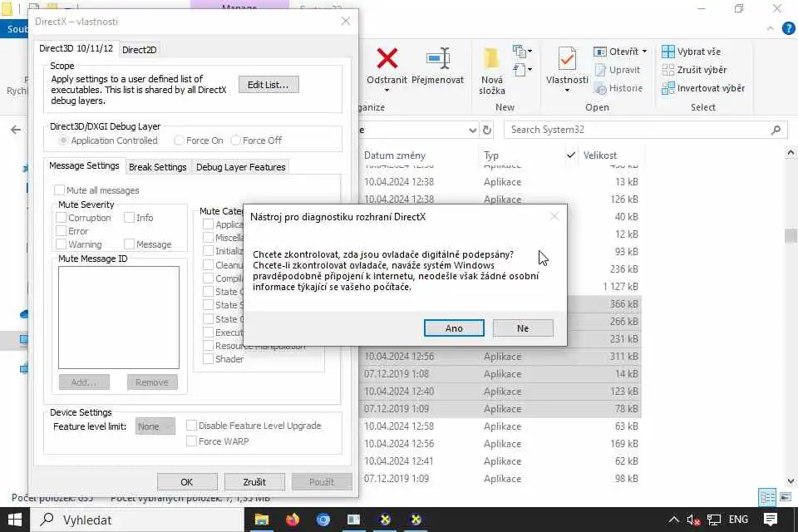
Task: Click OK in DirectX properties window
Action: point(187,481)
